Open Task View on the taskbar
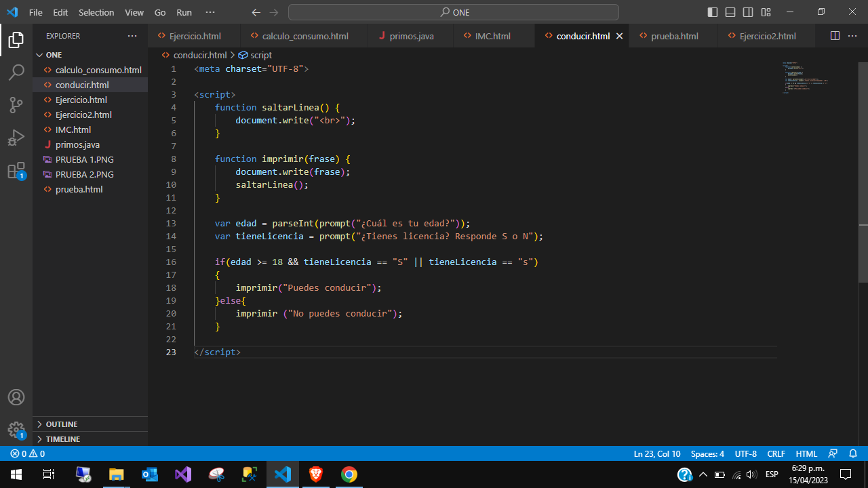The width and height of the screenshot is (868, 488). [49, 474]
